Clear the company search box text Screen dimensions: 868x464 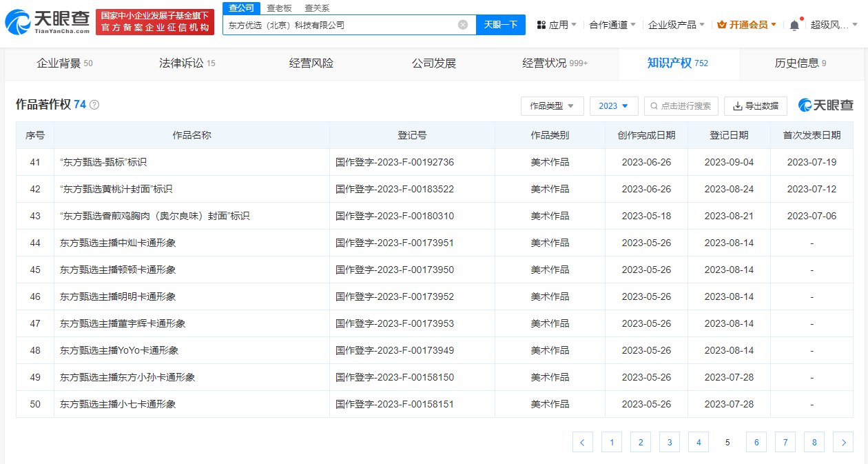tap(463, 25)
